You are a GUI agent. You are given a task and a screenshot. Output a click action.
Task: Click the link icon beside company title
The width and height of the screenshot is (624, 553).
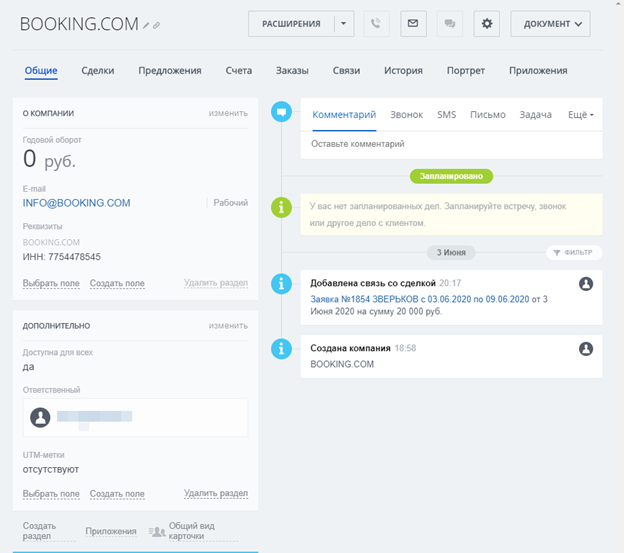click(x=156, y=25)
